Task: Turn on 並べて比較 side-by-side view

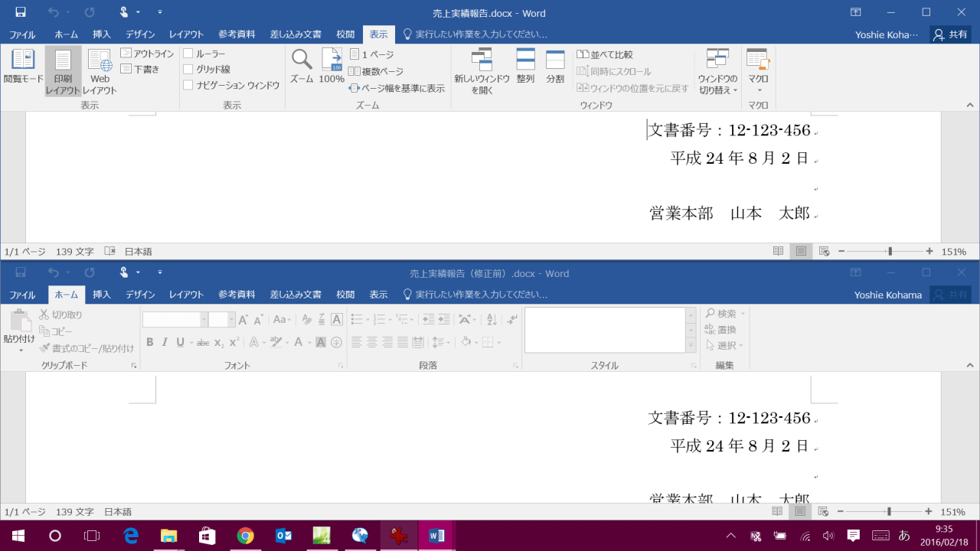Action: (605, 54)
